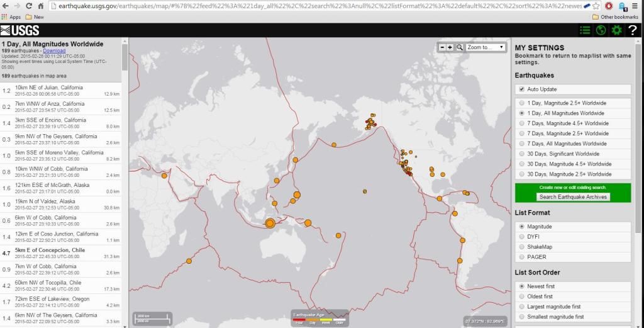Image resolution: width=644 pixels, height=328 pixels.
Task: Zoom in the map with plus button
Action: [450, 47]
